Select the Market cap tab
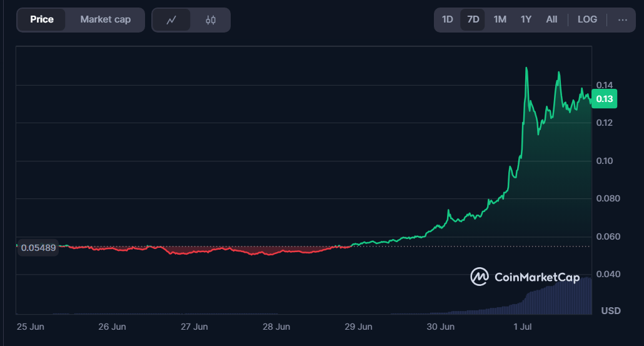Image resolution: width=644 pixels, height=346 pixels. coord(106,19)
